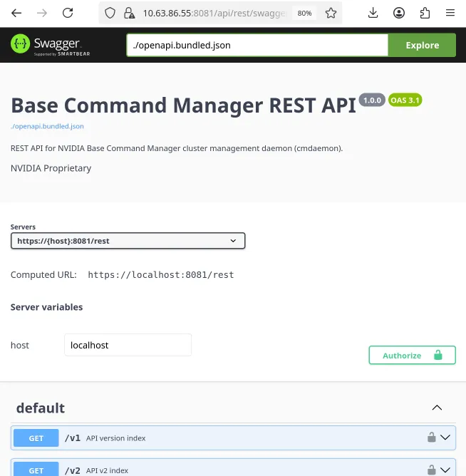Toggle the chevron on /v2 row
466x476 pixels.
445,470
